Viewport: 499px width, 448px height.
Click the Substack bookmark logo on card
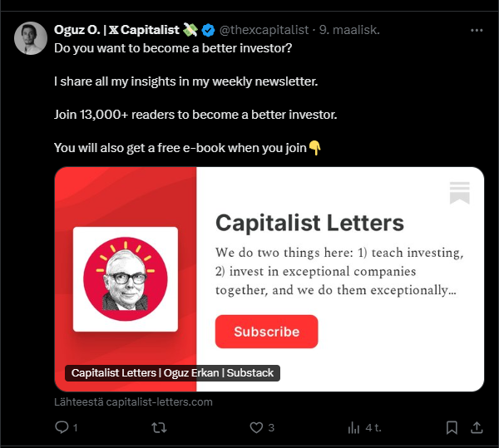(x=460, y=193)
